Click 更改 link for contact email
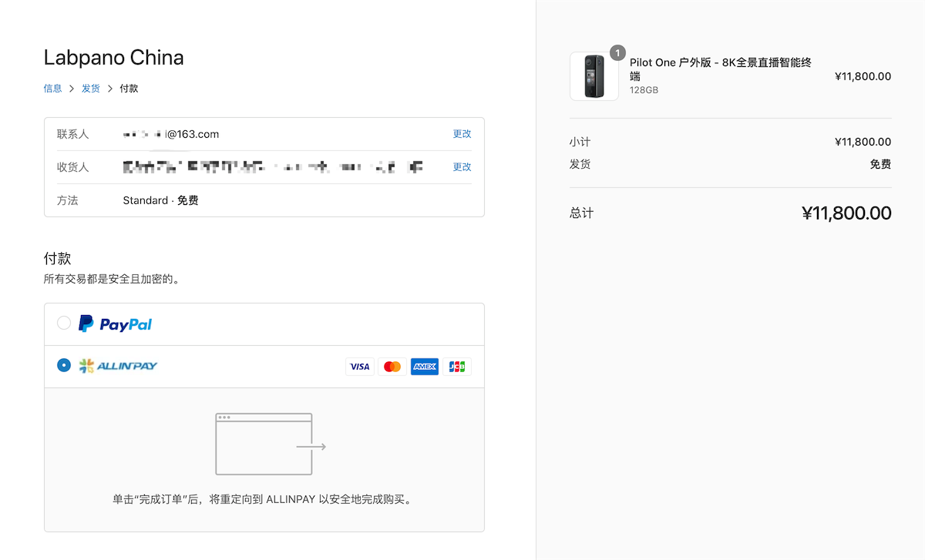The width and height of the screenshot is (925, 560). [462, 134]
